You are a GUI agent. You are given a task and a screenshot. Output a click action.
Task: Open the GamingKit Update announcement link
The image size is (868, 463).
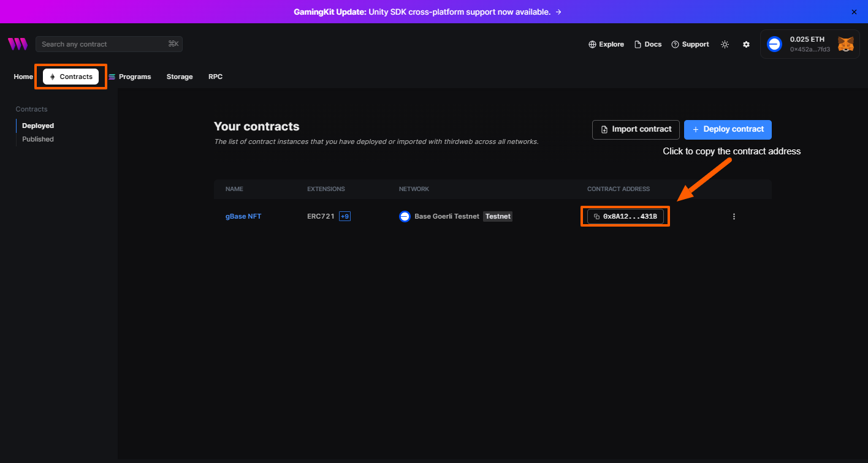427,12
